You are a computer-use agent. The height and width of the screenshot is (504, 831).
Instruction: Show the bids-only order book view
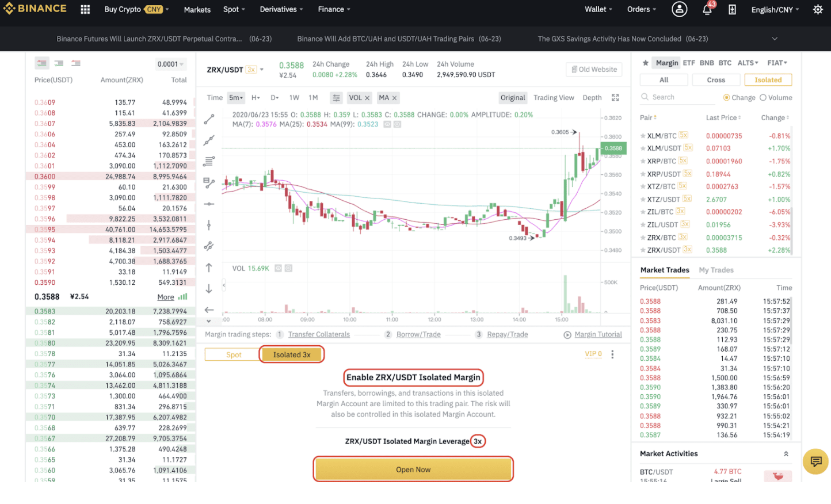click(59, 63)
